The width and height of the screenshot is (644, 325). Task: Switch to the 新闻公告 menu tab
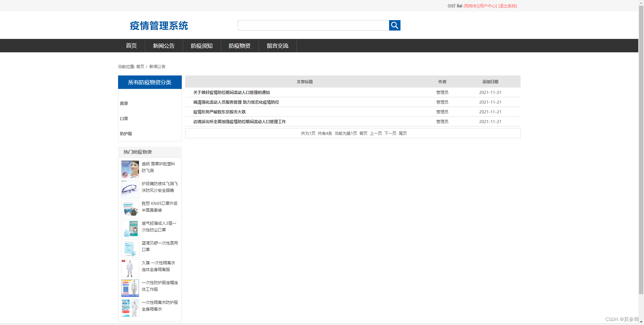pos(164,46)
